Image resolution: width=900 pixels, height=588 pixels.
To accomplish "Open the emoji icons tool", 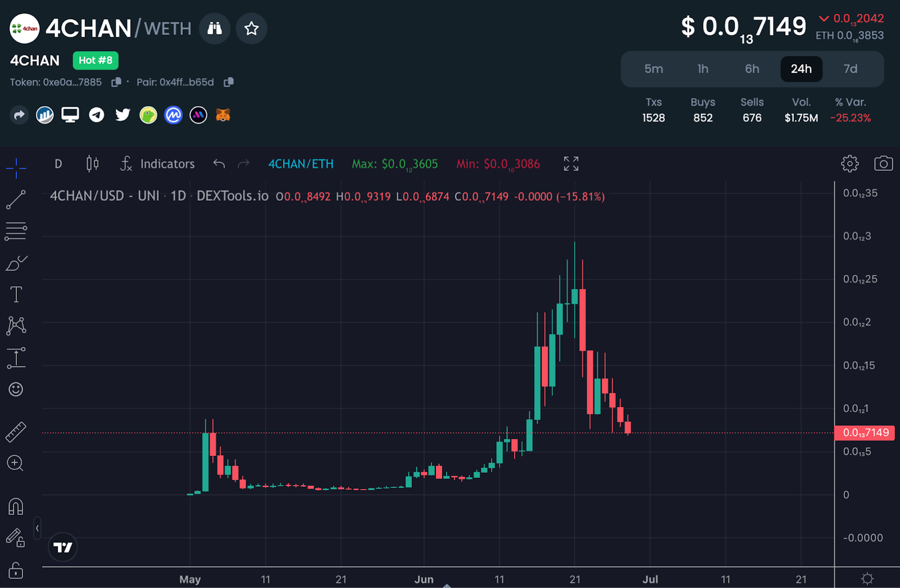I will [16, 390].
